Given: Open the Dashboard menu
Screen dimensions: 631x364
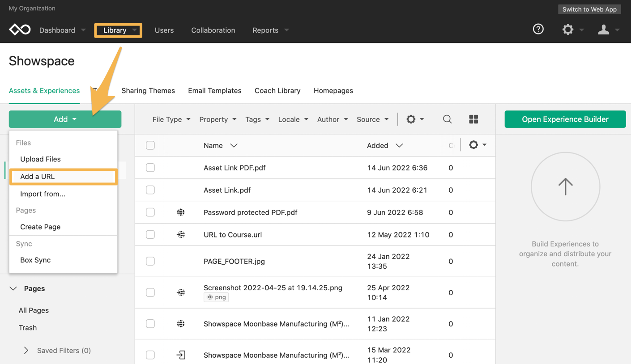Looking at the screenshot, I should click(62, 30).
